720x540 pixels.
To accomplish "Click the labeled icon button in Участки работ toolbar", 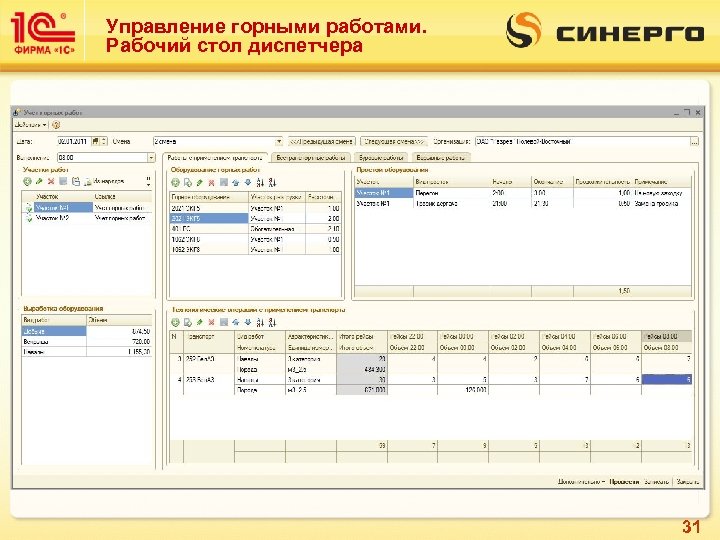I will [104, 181].
